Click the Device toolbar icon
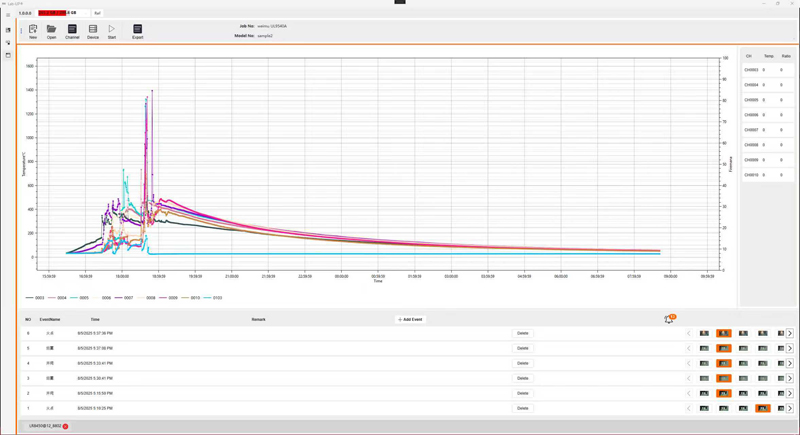This screenshot has width=800, height=435. (x=93, y=31)
